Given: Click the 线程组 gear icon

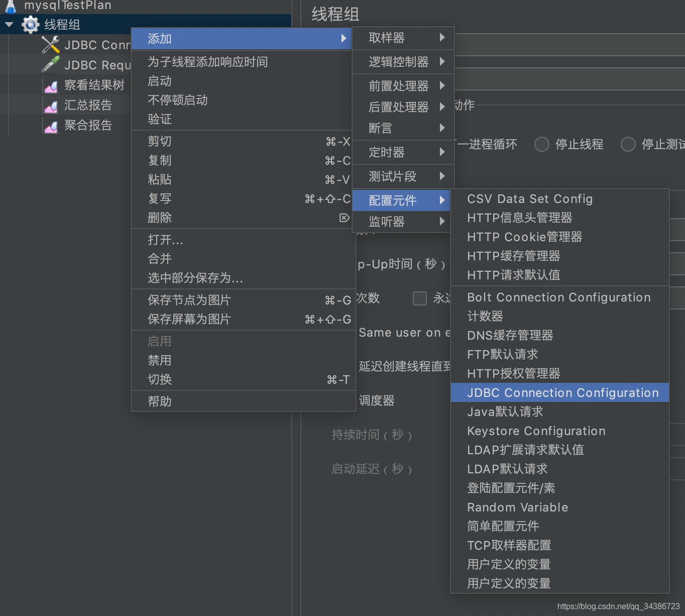Looking at the screenshot, I should (x=31, y=25).
